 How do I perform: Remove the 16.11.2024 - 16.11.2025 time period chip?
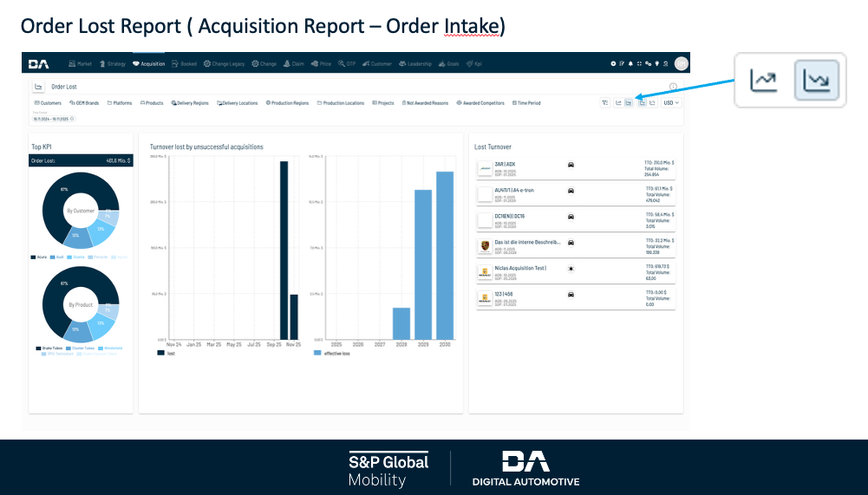point(72,119)
